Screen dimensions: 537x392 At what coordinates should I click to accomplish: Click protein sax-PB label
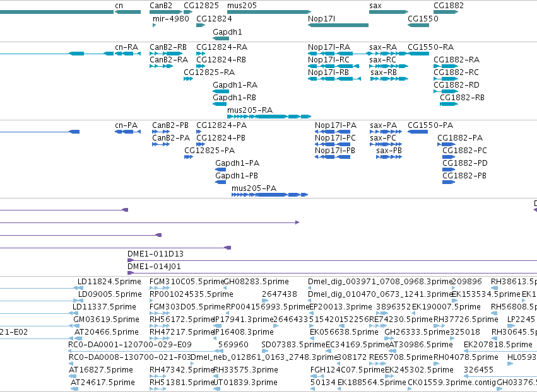[x=389, y=151]
